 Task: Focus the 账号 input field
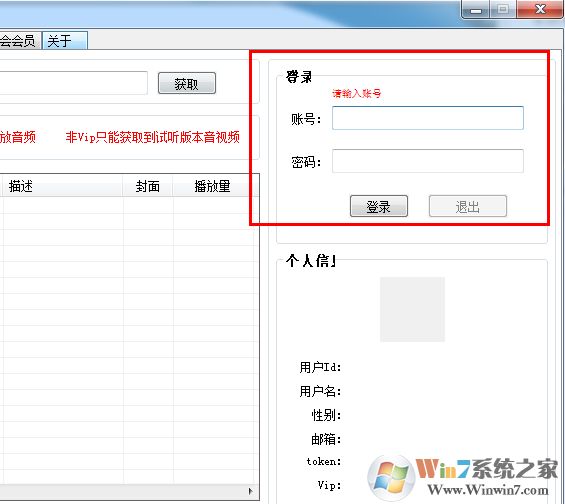428,118
